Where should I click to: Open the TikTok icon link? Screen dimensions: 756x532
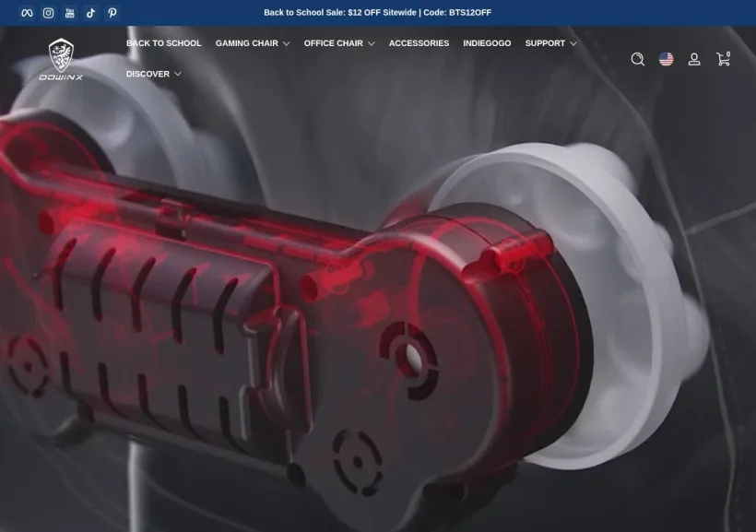91,13
